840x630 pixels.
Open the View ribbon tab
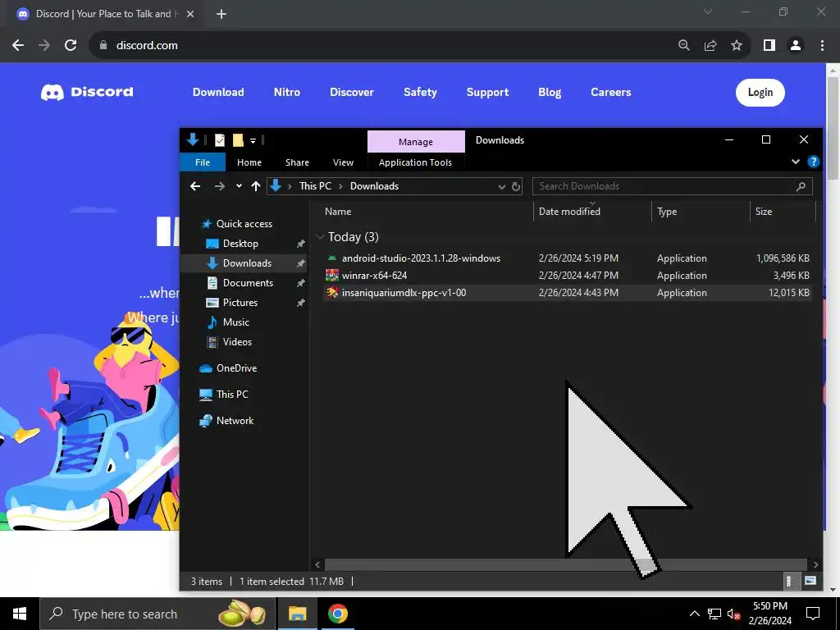[343, 162]
